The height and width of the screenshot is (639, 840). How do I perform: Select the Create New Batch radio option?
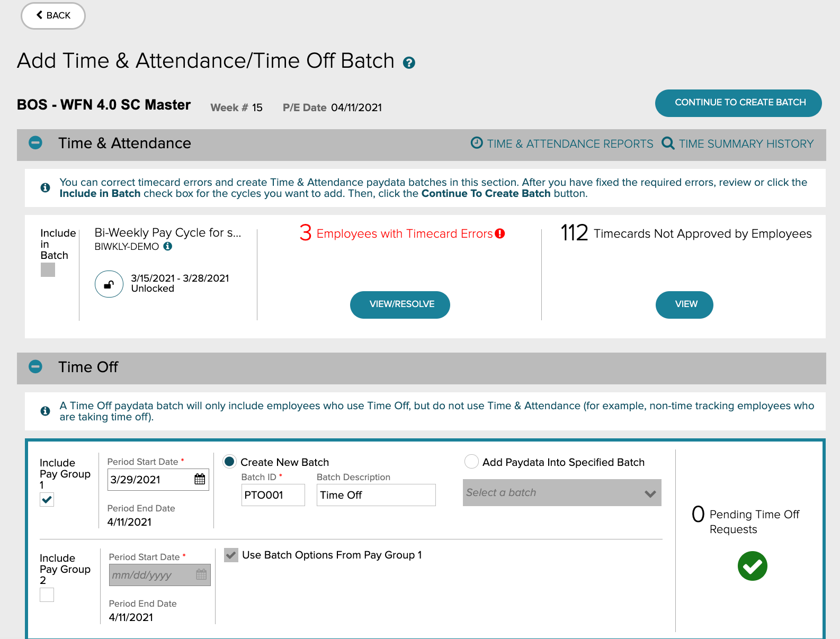[x=229, y=462]
